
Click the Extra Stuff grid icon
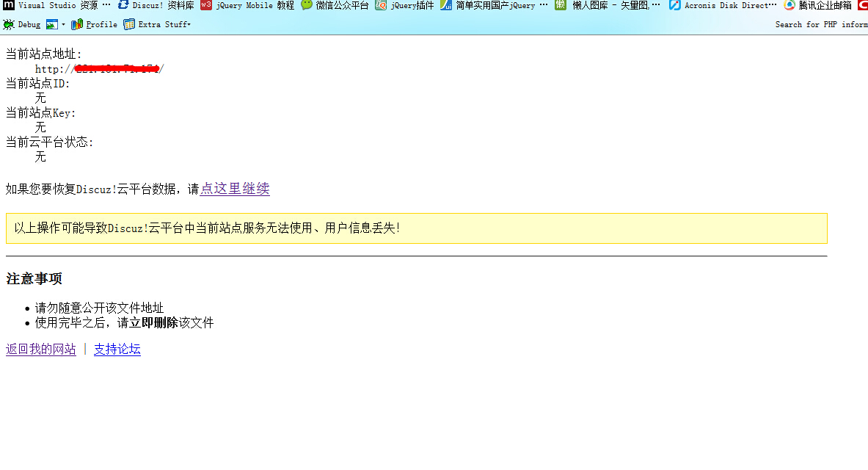(129, 24)
